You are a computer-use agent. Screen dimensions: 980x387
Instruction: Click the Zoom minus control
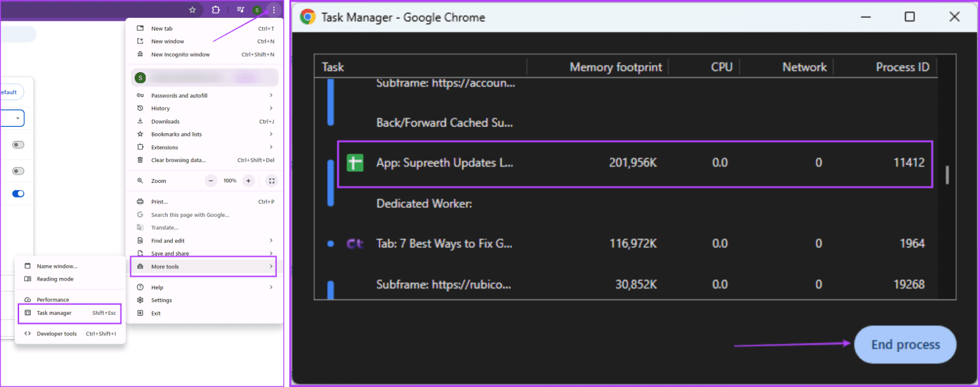pyautogui.click(x=211, y=180)
